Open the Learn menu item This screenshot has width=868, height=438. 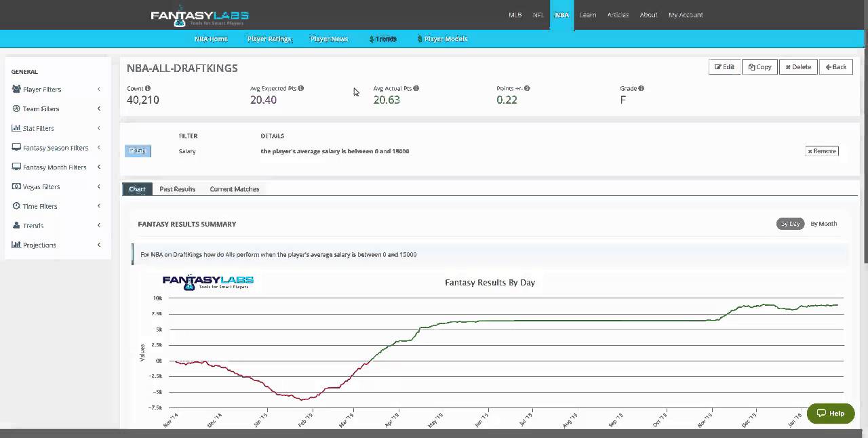588,15
